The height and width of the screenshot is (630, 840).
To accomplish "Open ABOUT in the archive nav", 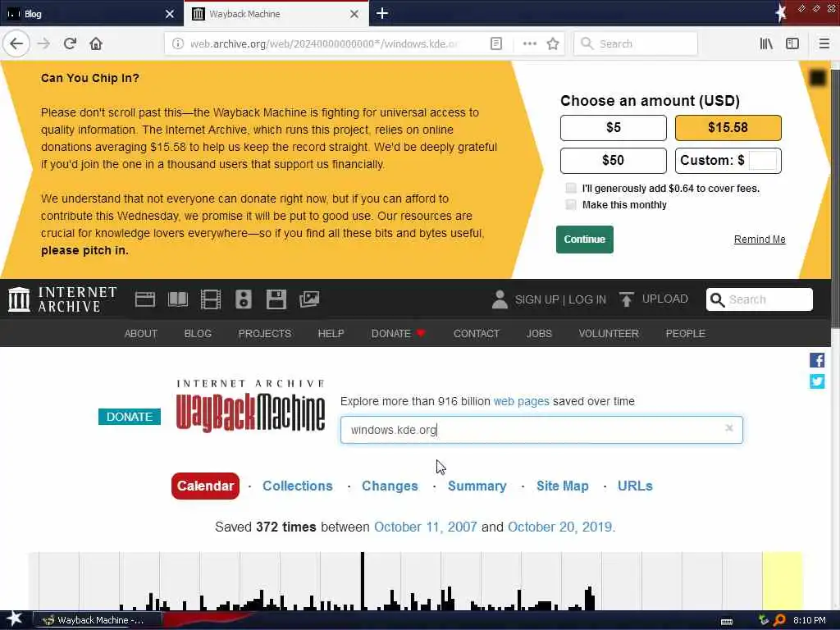I will coord(141,333).
